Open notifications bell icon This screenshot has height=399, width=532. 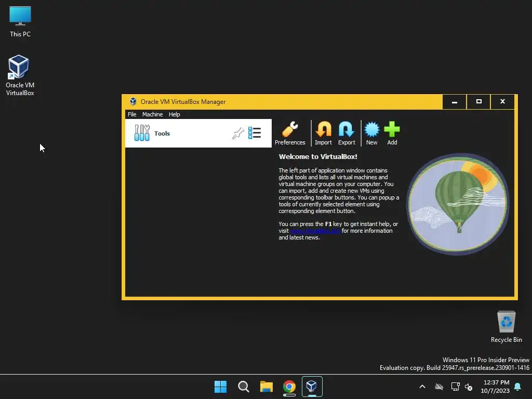pyautogui.click(x=518, y=387)
